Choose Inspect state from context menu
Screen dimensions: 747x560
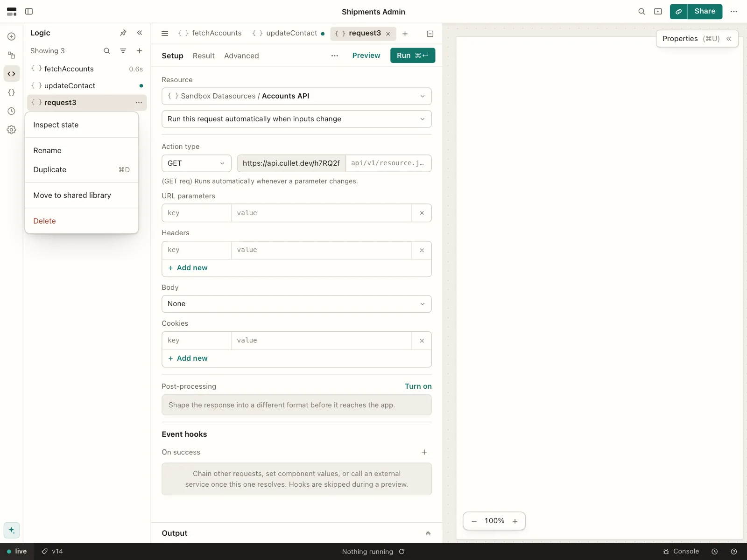(82, 125)
